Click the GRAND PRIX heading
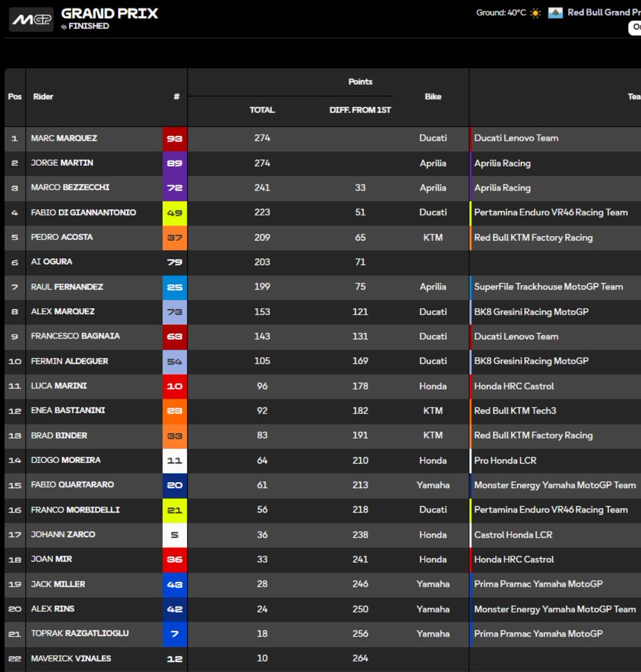The image size is (641, 672). 110,13
